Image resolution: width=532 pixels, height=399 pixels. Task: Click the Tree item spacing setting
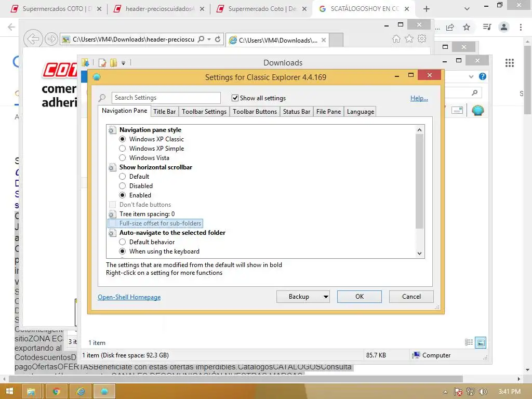(147, 214)
